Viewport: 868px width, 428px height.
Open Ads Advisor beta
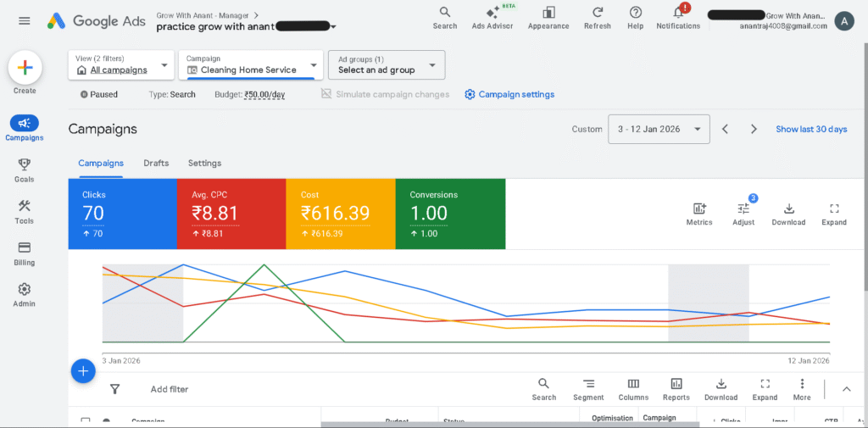click(x=492, y=18)
